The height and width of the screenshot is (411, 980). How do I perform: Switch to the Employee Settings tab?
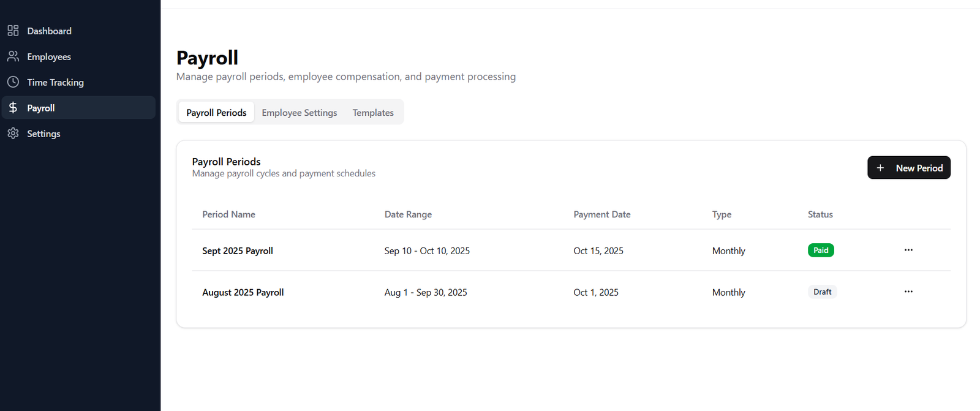click(x=300, y=113)
